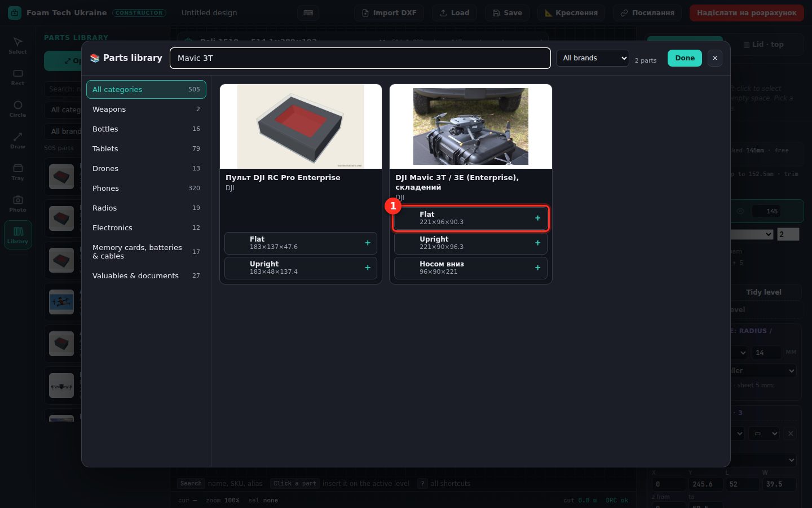Open the Tray tool in left toolbar

point(17,172)
